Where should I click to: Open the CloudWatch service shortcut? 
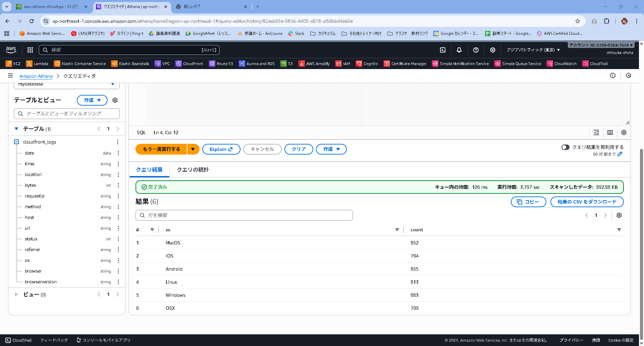pyautogui.click(x=562, y=64)
